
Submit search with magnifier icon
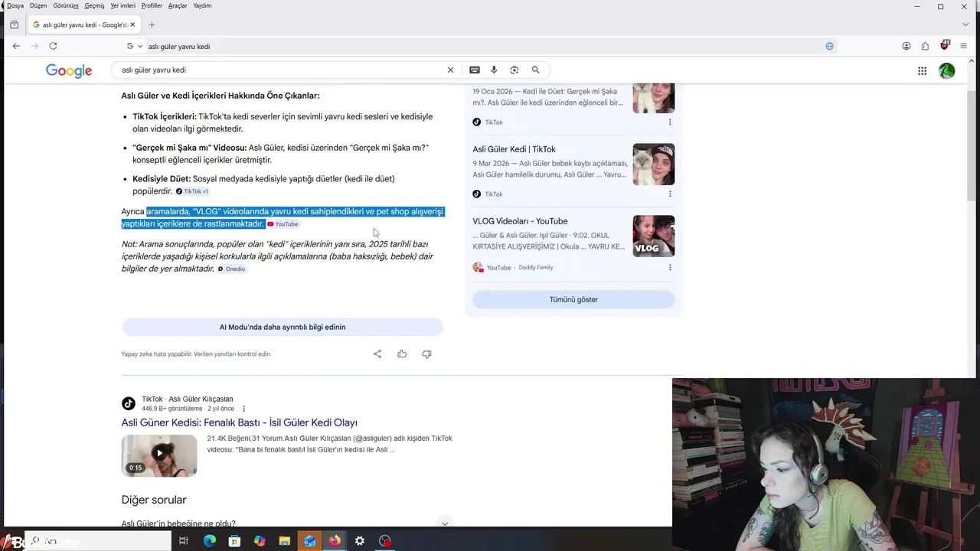(x=536, y=70)
